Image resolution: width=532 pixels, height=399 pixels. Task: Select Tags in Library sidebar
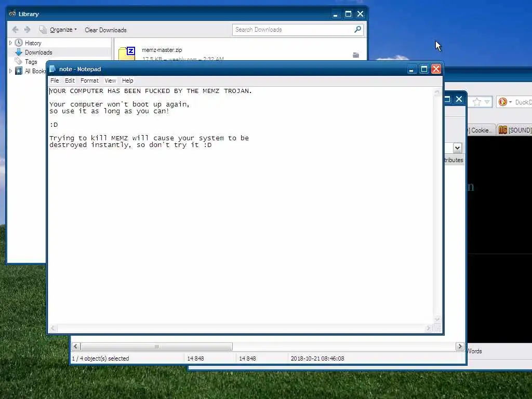point(31,62)
